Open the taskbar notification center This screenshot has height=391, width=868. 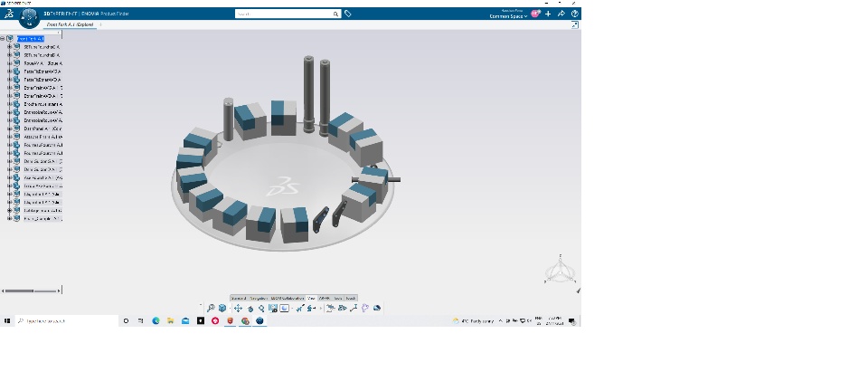(571, 320)
